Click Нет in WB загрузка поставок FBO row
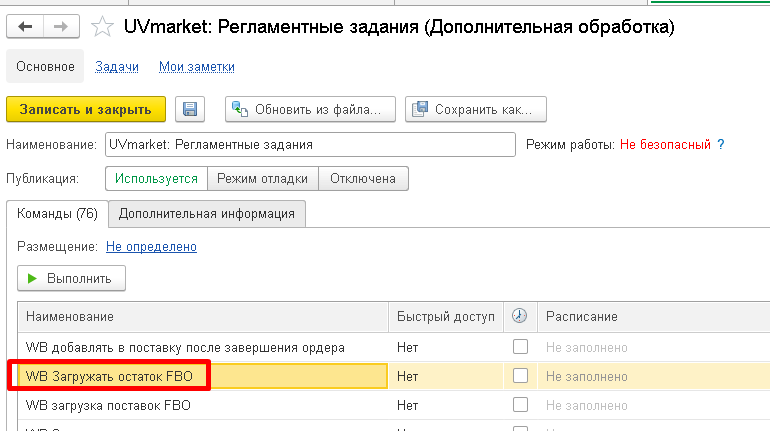 tap(408, 405)
